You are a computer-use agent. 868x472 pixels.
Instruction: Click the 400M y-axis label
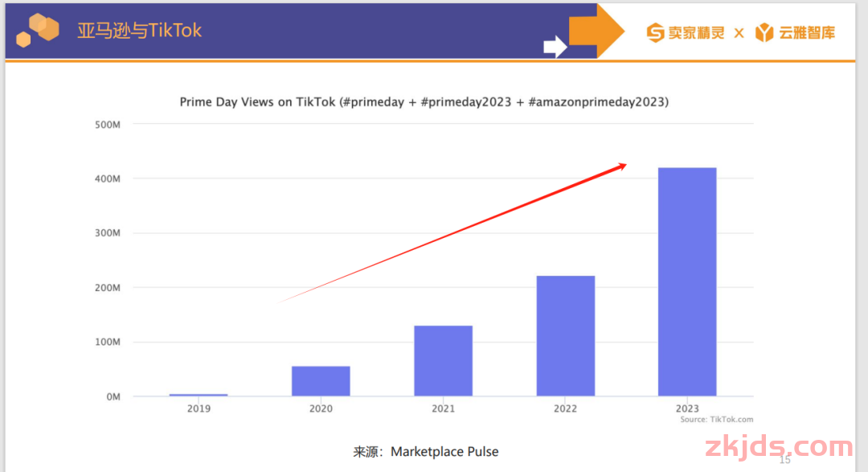click(108, 179)
